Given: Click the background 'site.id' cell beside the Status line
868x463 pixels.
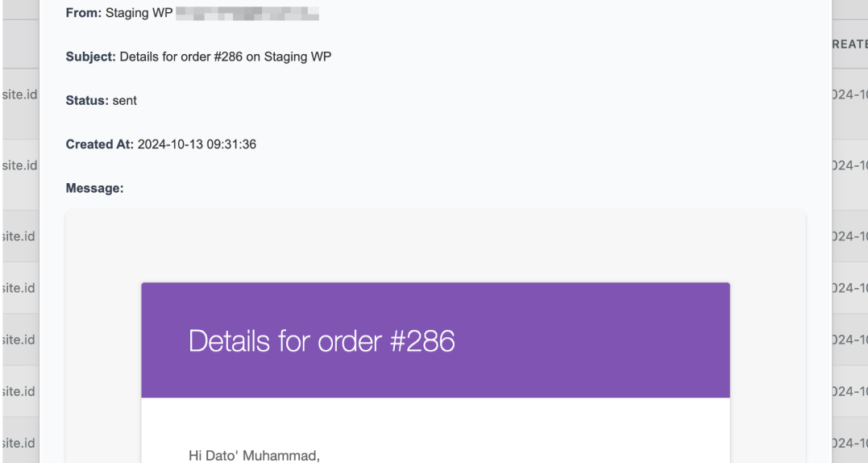Looking at the screenshot, I should (19, 94).
